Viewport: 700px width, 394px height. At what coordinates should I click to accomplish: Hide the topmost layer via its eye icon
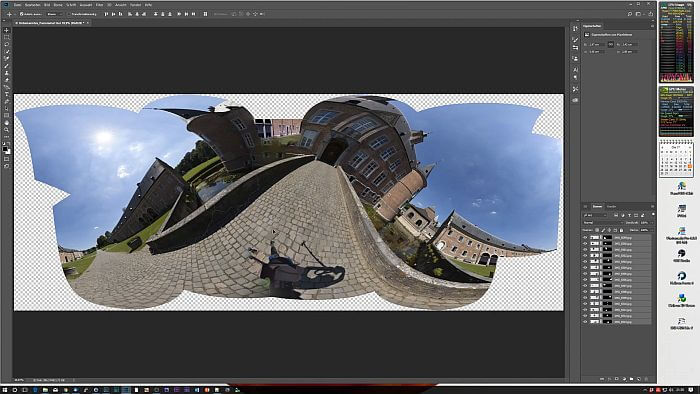coord(585,238)
